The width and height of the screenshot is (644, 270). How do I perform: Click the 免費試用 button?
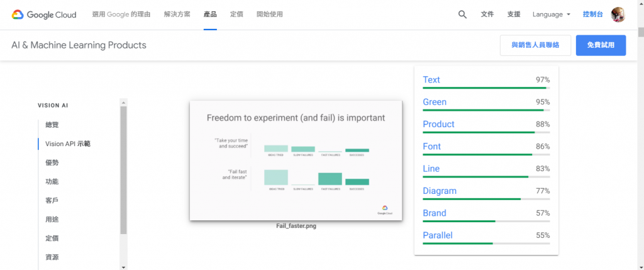pyautogui.click(x=601, y=45)
